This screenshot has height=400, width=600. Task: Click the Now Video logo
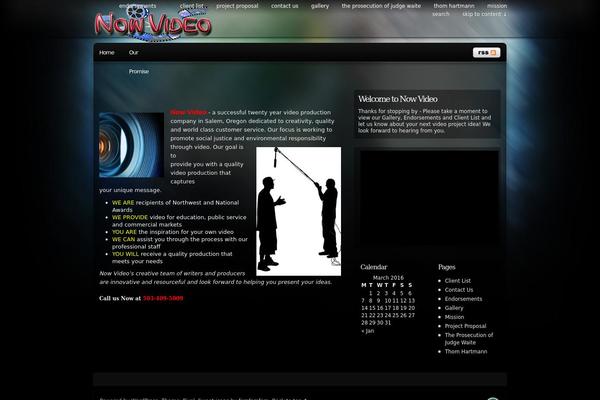pyautogui.click(x=153, y=24)
